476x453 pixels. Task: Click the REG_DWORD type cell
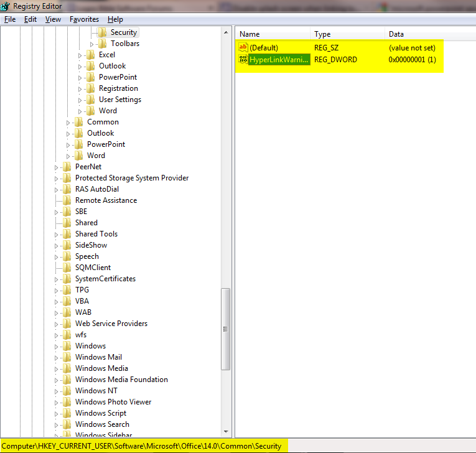(335, 60)
